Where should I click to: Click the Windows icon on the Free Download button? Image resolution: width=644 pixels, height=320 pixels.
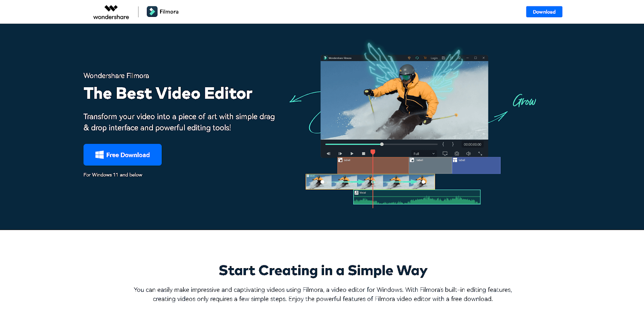(x=99, y=155)
